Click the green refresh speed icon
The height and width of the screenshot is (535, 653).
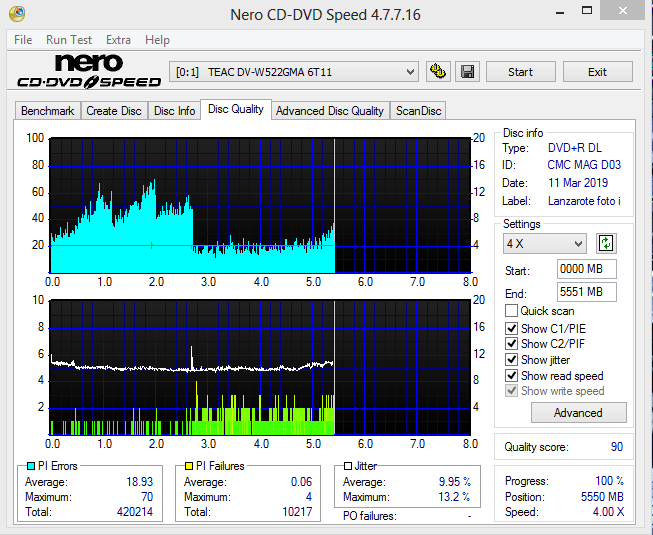pyautogui.click(x=606, y=244)
